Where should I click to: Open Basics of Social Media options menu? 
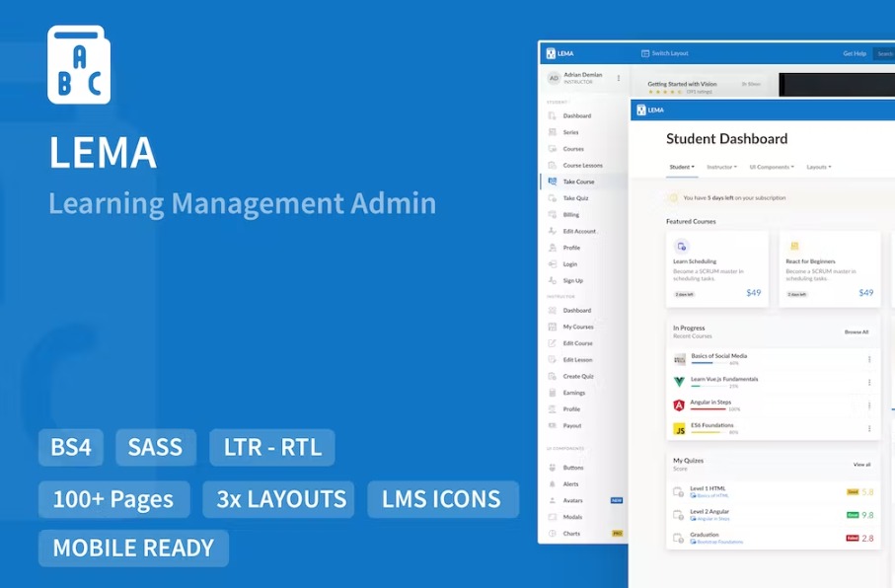click(x=869, y=360)
